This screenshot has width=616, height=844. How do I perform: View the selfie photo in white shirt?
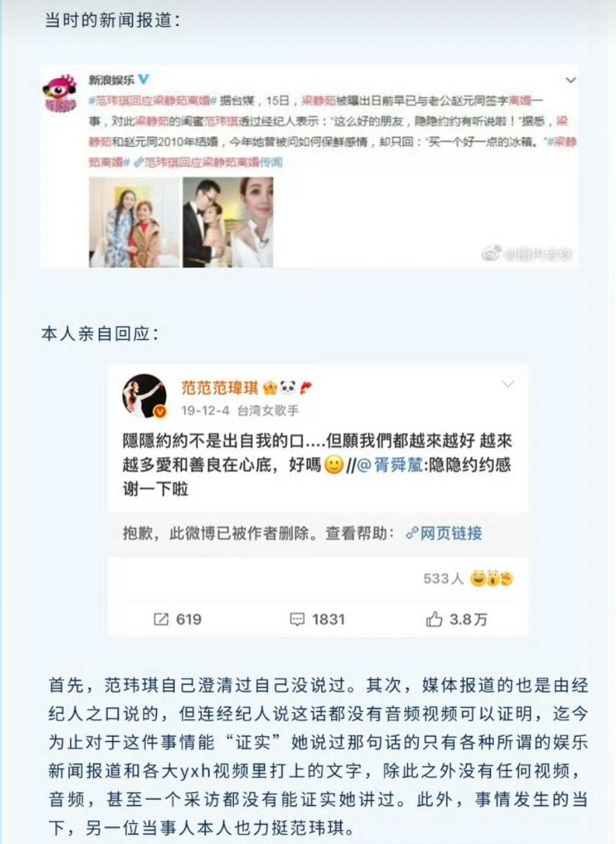pyautogui.click(x=254, y=223)
